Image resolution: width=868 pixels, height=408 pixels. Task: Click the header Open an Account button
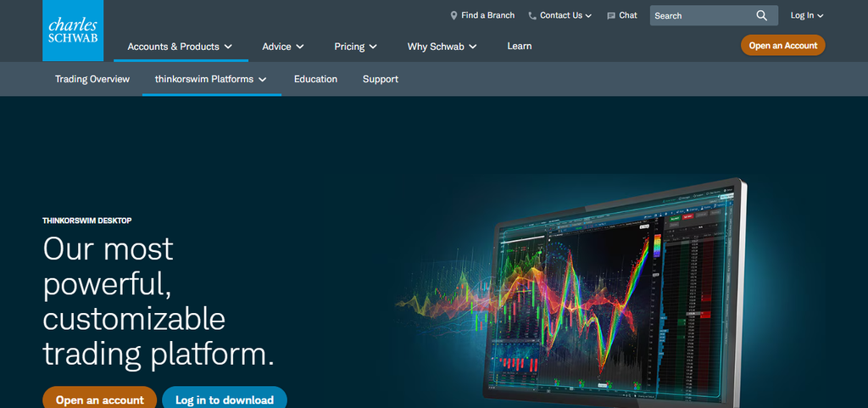pyautogui.click(x=782, y=46)
